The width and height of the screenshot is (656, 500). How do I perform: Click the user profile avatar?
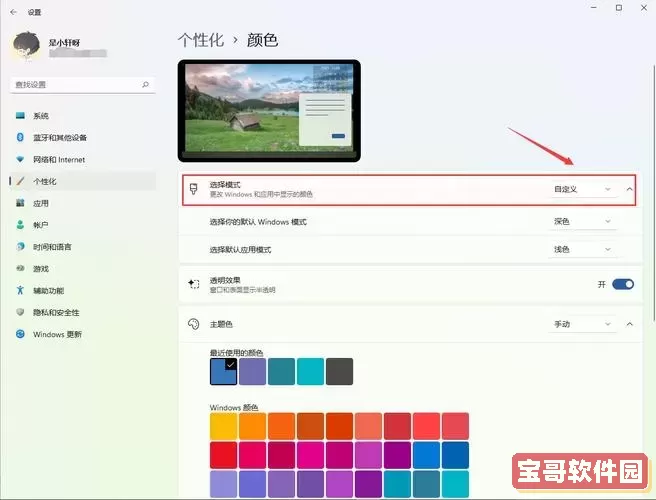coord(26,46)
